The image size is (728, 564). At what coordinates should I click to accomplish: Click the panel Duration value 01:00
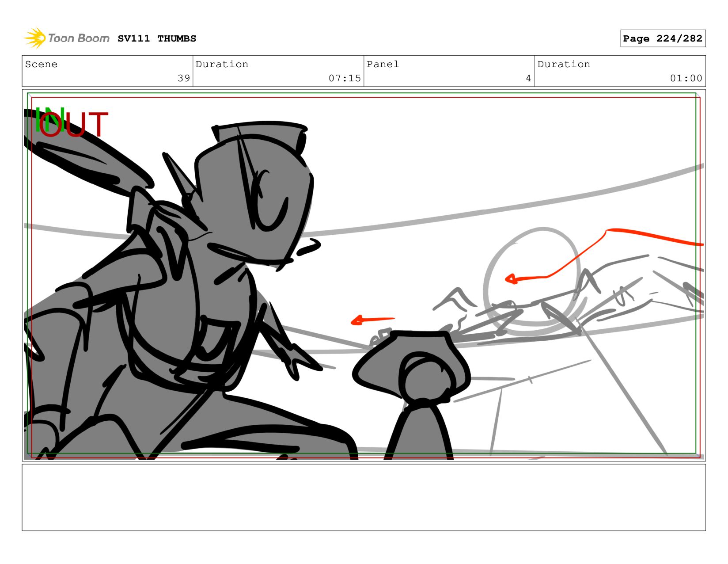coord(686,78)
